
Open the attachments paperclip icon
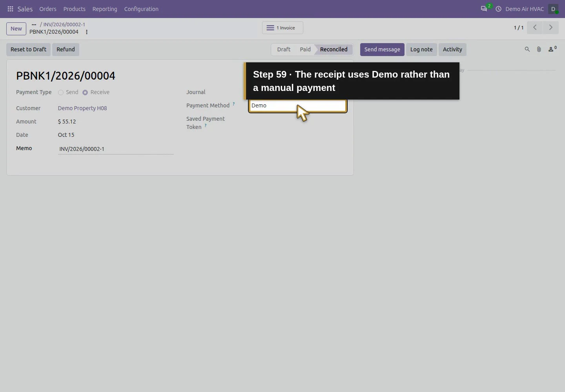(539, 49)
